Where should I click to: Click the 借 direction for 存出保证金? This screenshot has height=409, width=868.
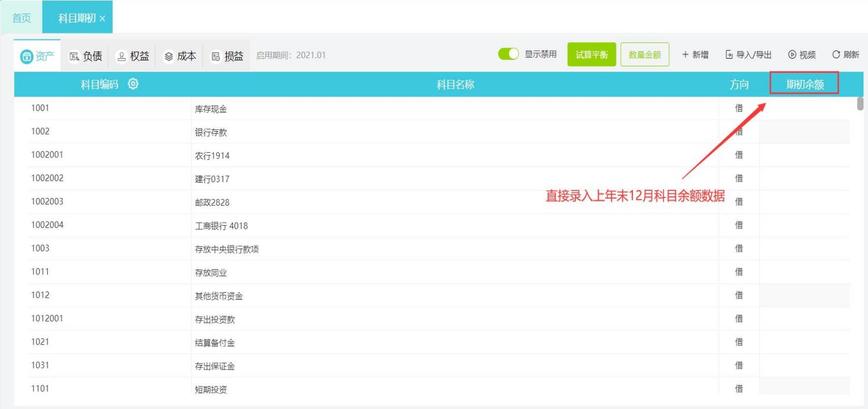tap(739, 366)
